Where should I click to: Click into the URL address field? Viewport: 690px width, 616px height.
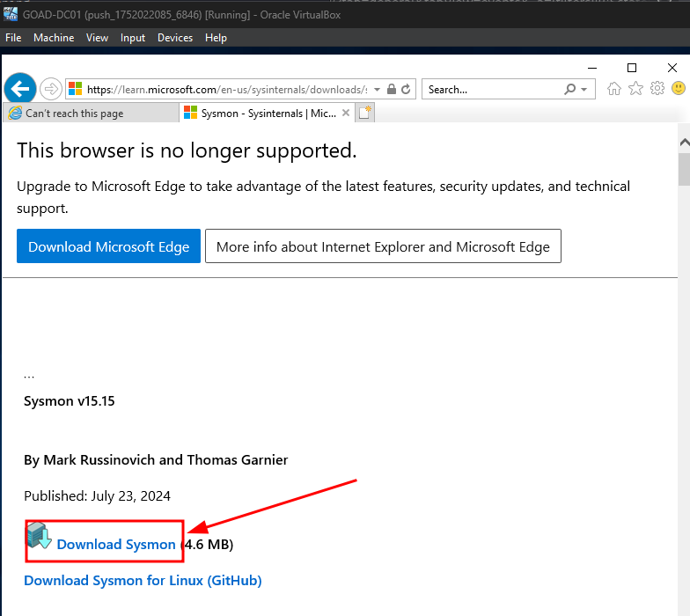click(227, 90)
